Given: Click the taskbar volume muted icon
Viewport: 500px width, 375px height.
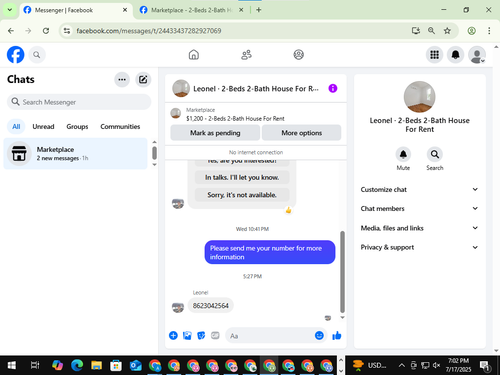Looking at the screenshot, I should point(436,365).
